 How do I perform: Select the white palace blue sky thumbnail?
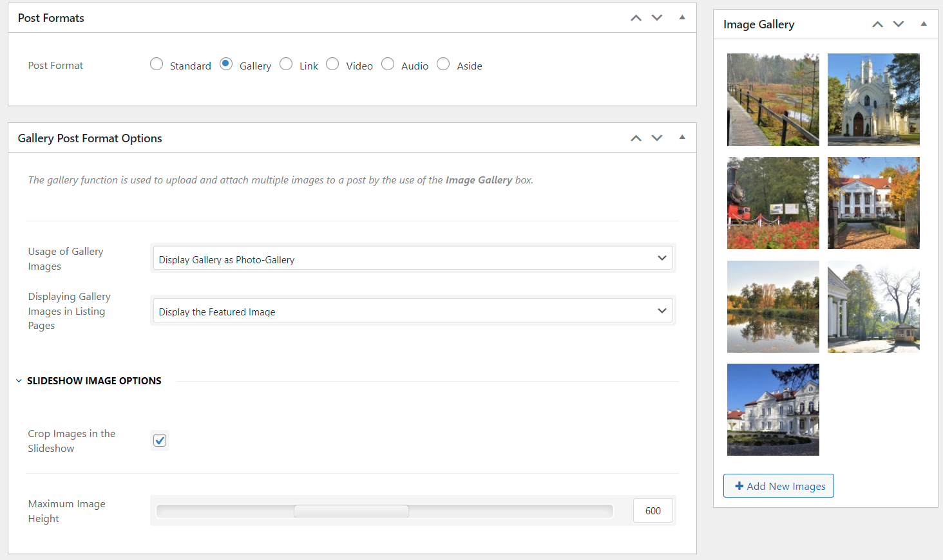point(773,410)
